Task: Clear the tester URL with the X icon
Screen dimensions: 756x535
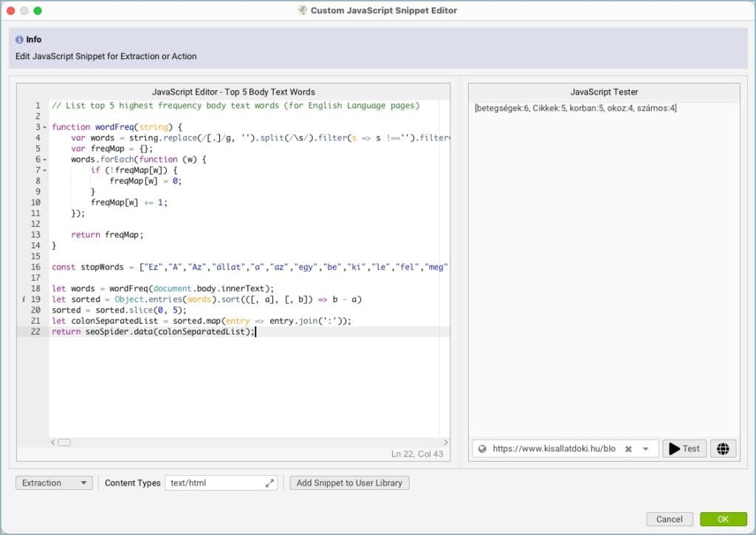Action: pos(628,449)
